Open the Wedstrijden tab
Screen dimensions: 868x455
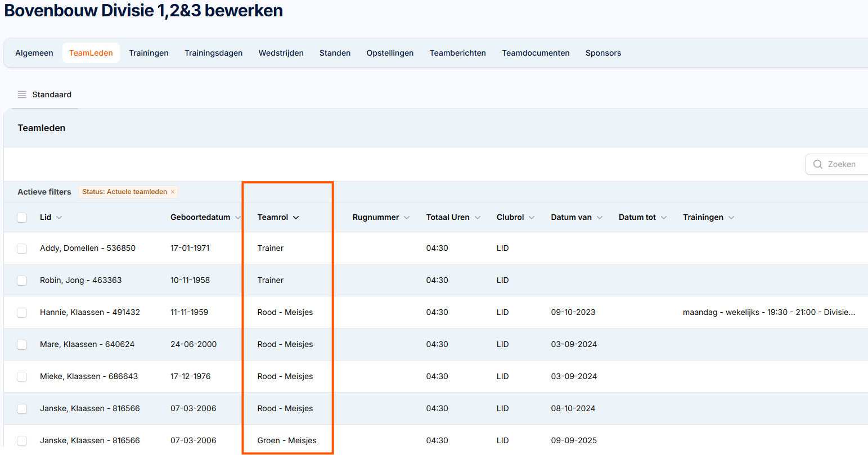[x=281, y=53]
